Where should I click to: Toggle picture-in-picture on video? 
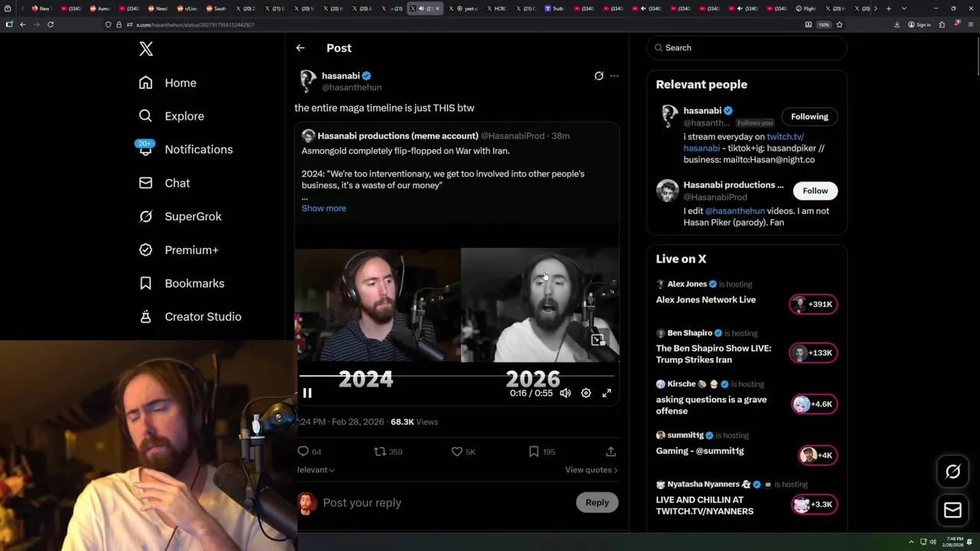click(x=598, y=339)
